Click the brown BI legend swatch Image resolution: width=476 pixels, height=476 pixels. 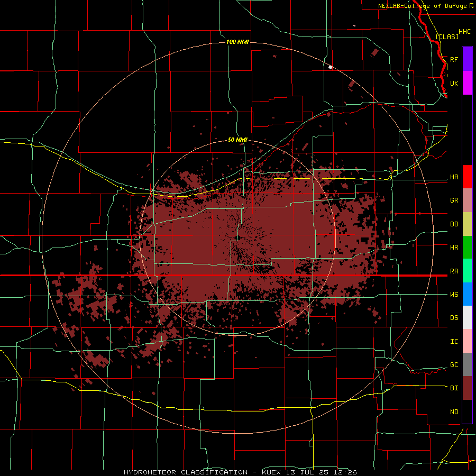(x=467, y=388)
